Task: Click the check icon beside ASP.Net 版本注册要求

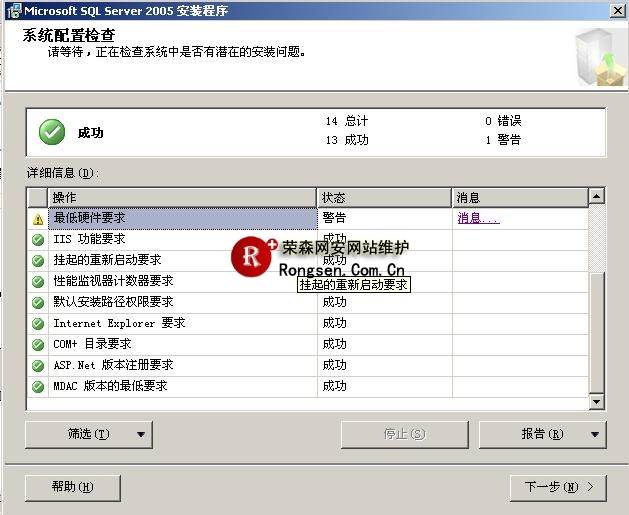Action: [38, 366]
